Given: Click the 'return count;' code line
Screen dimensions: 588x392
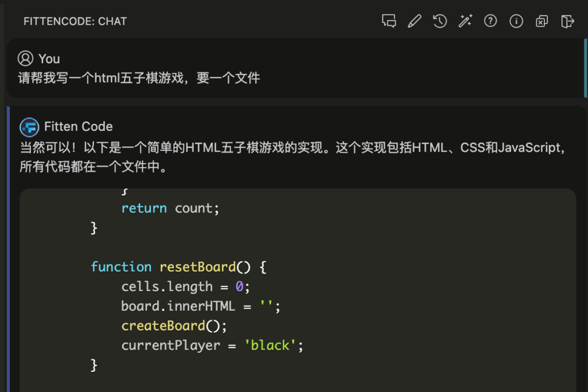Looking at the screenshot, I should tap(170, 208).
